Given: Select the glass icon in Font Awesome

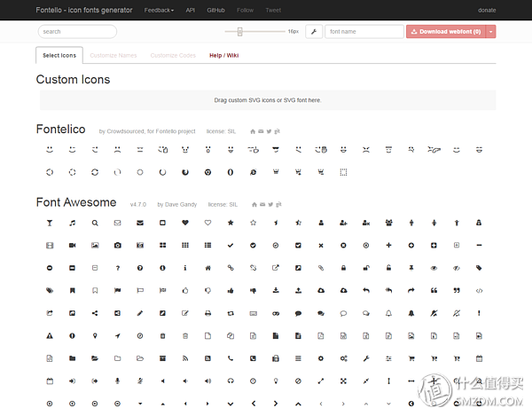Looking at the screenshot, I should [50, 223].
